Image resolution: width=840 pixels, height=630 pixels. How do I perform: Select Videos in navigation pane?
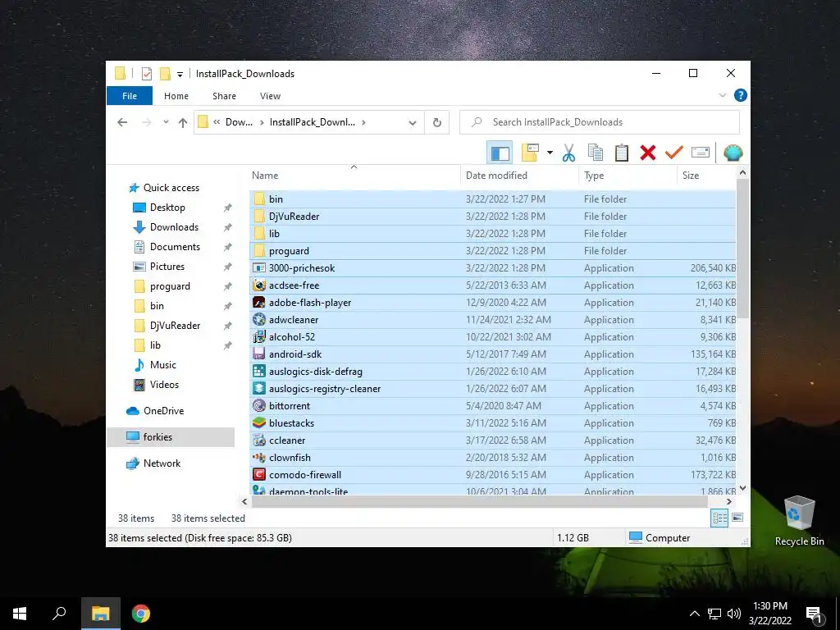164,385
